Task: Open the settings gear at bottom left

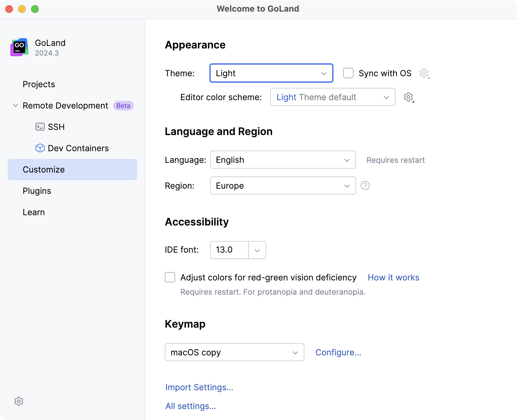Action: click(19, 401)
